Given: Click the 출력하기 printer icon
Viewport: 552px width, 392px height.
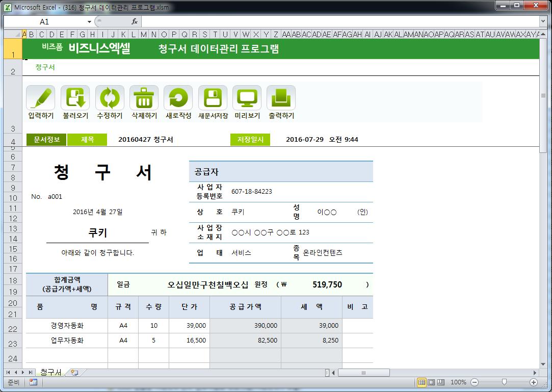Looking at the screenshot, I should click(281, 98).
